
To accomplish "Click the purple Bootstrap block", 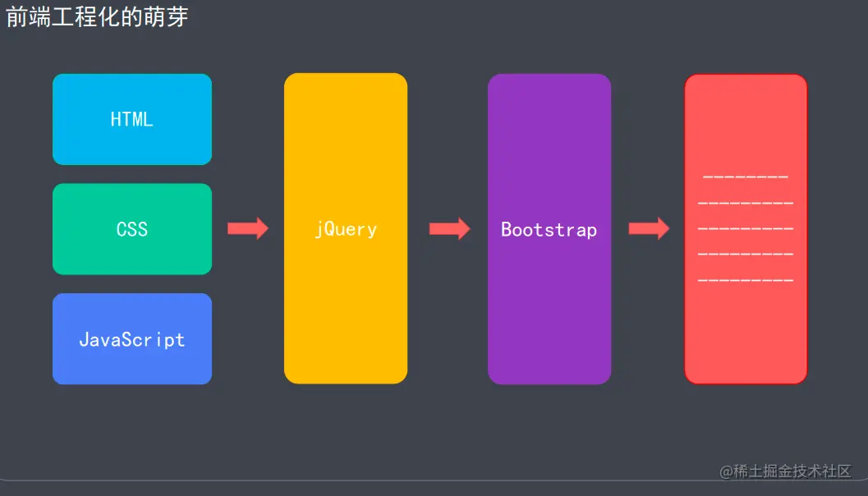I will (x=549, y=228).
